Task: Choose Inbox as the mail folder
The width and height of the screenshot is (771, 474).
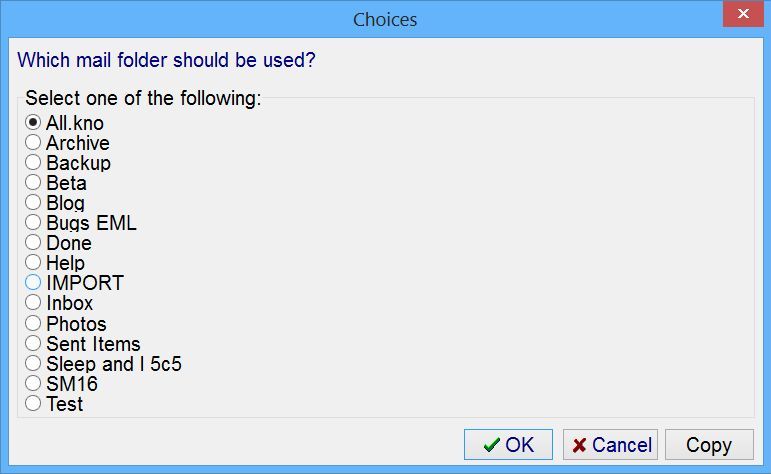Action: (x=33, y=303)
